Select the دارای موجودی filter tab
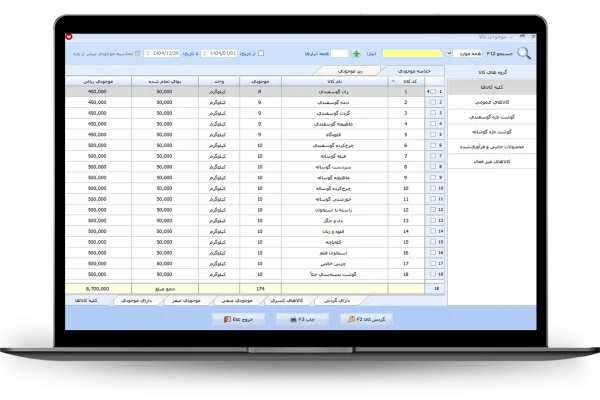 click(136, 300)
